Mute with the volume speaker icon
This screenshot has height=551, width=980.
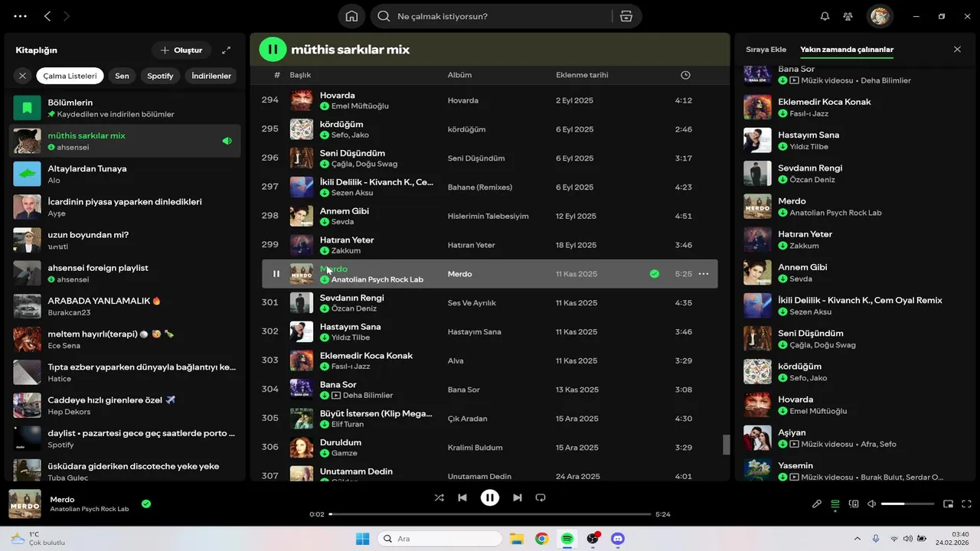872,504
